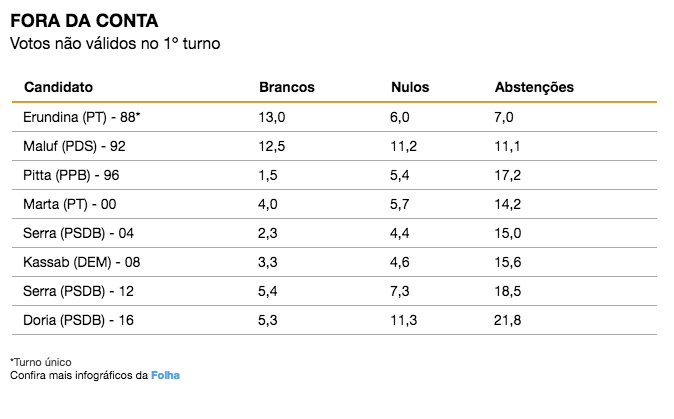Click Doria's abstentions value 21,8

point(507,320)
